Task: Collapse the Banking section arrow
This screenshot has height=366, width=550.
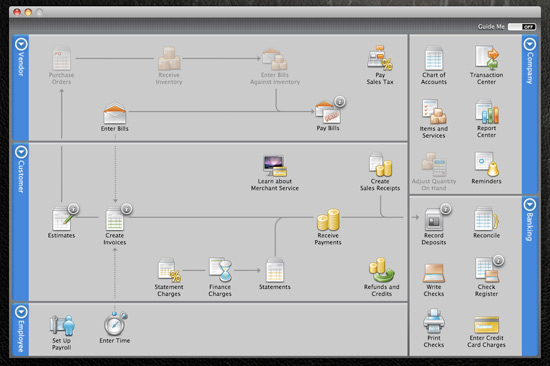Action: [x=530, y=205]
